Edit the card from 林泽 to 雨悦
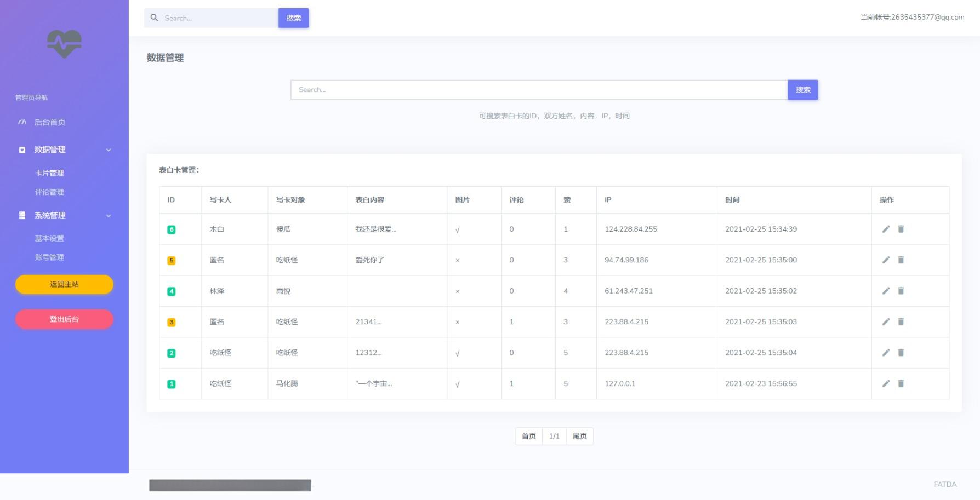Screen dimensions: 980x500 pyautogui.click(x=886, y=291)
